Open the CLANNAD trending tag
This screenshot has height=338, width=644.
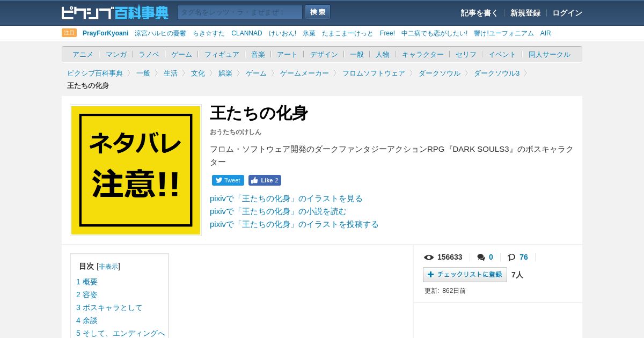pos(247,33)
